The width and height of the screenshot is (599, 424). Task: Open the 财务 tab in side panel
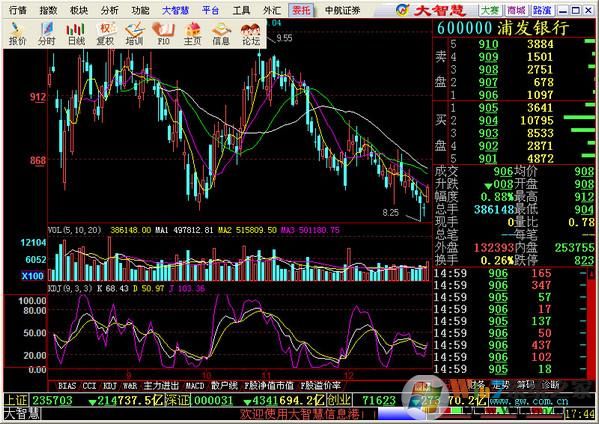coord(477,384)
